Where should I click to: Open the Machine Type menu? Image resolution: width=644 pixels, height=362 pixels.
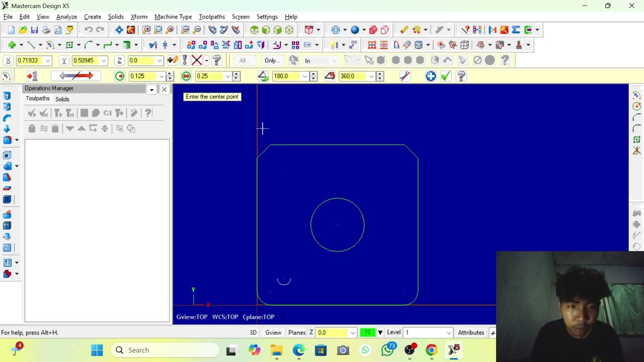(x=173, y=17)
